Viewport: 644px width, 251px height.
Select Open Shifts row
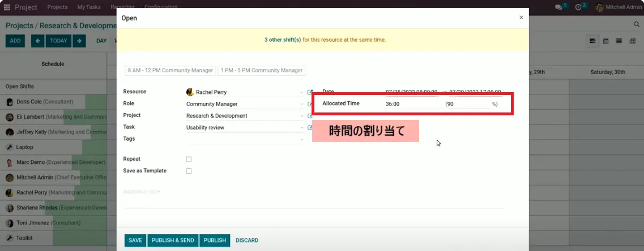(53, 86)
